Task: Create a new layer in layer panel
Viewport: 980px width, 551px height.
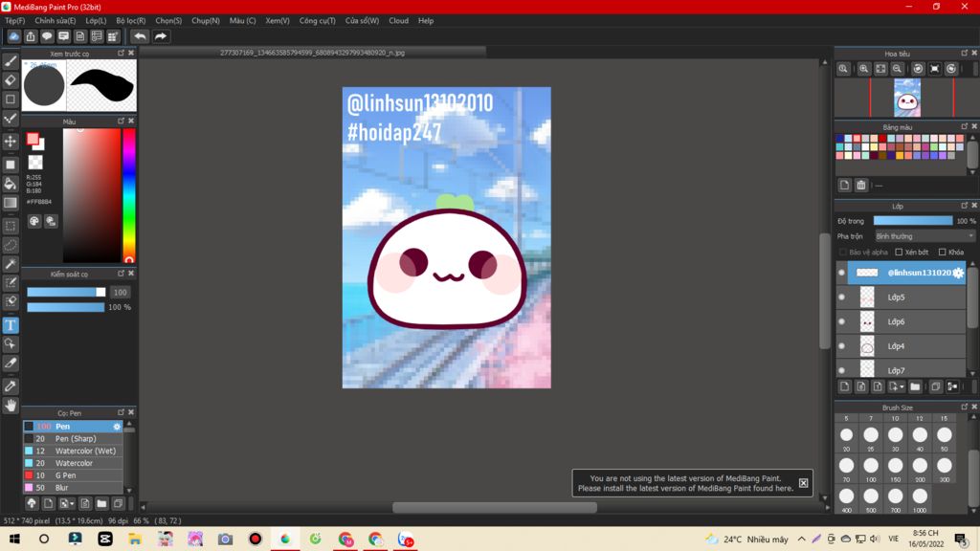Action: [x=844, y=386]
